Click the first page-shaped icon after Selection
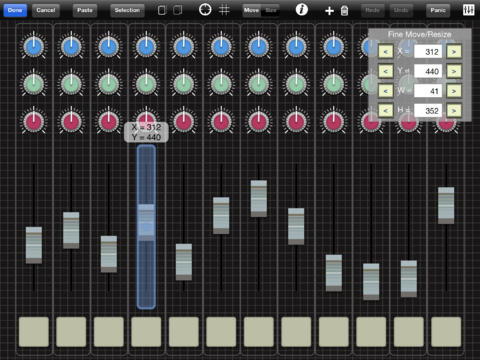 pyautogui.click(x=162, y=10)
